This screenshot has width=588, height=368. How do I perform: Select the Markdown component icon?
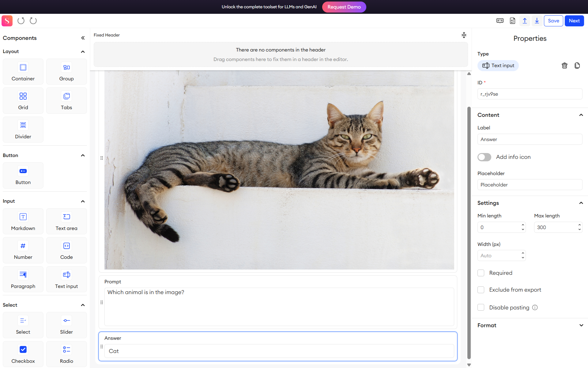pos(23,217)
